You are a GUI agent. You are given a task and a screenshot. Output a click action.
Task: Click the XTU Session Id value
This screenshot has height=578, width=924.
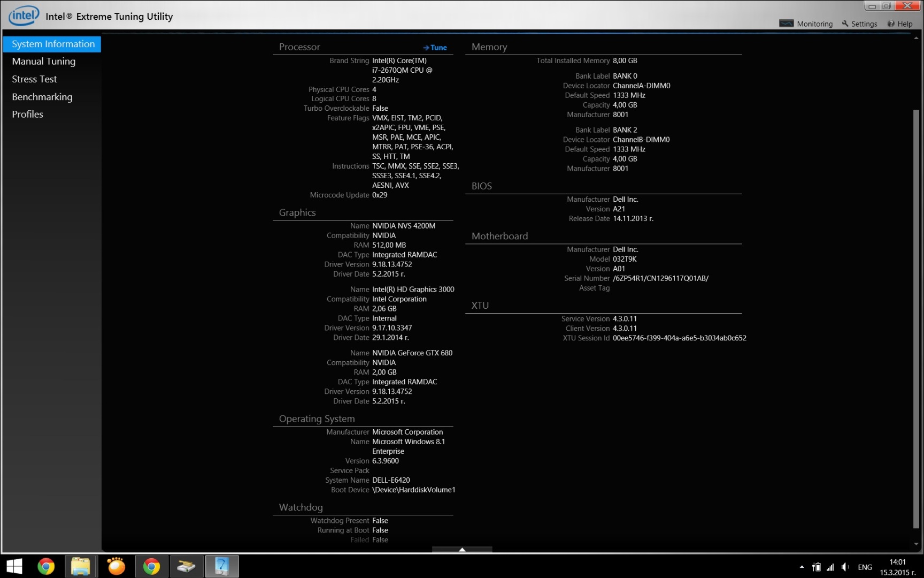tap(679, 338)
